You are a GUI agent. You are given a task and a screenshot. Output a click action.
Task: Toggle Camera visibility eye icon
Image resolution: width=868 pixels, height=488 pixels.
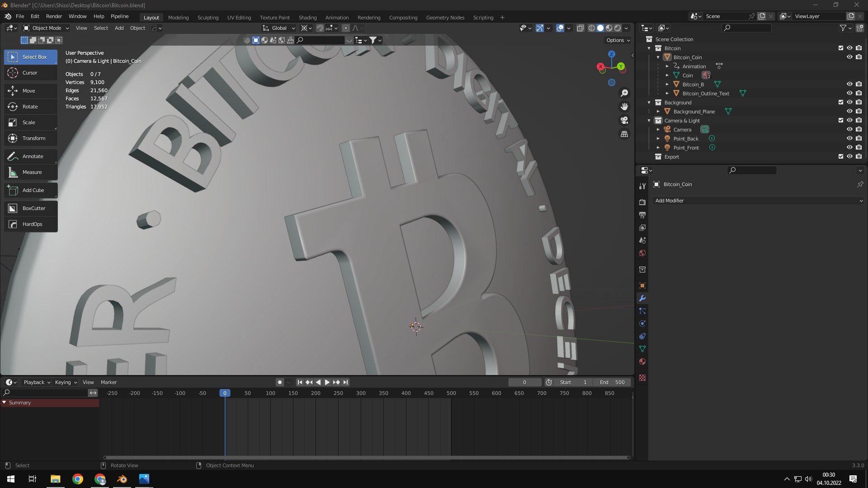tap(849, 129)
